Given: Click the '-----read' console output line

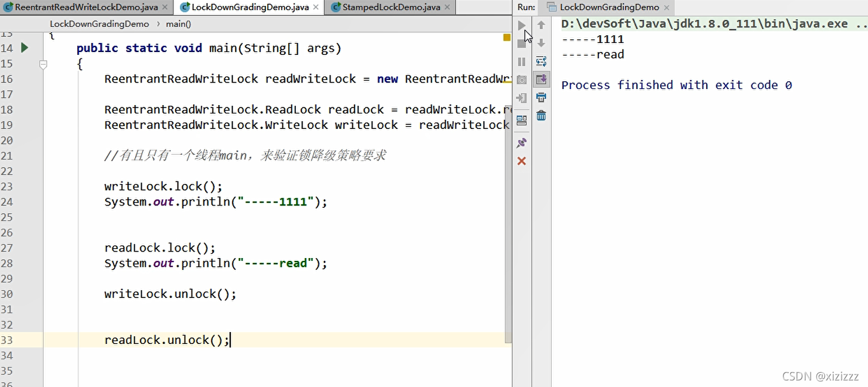Looking at the screenshot, I should (x=592, y=54).
